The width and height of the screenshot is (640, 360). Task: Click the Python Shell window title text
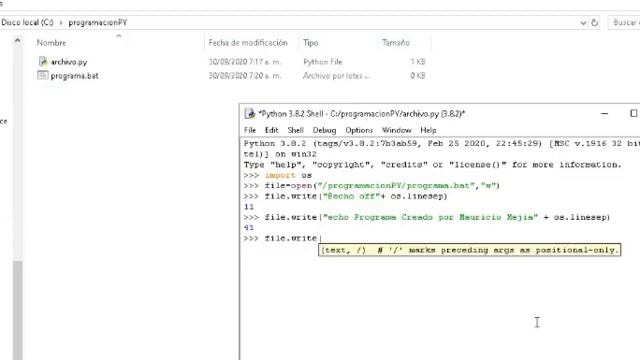(x=362, y=114)
